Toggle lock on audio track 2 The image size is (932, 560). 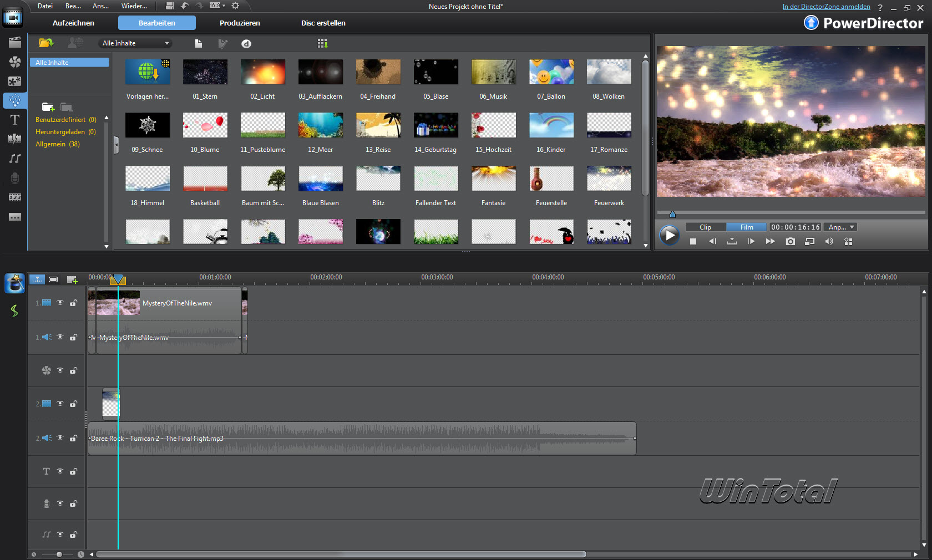click(73, 439)
